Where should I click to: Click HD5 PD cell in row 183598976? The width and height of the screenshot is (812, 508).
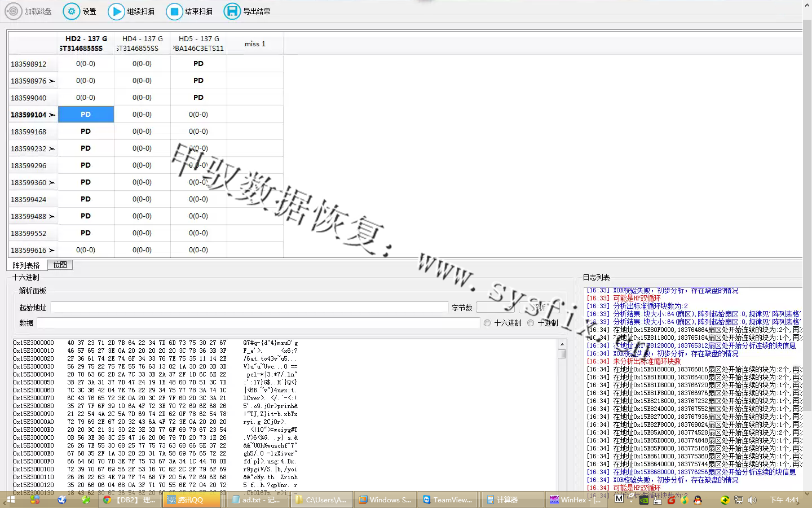click(198, 80)
